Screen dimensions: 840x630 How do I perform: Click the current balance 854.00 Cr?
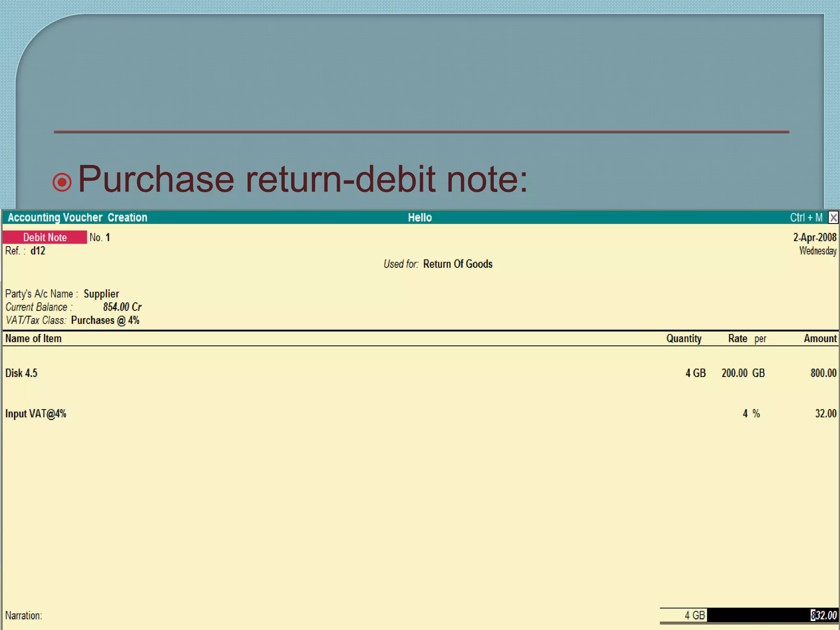tap(122, 307)
